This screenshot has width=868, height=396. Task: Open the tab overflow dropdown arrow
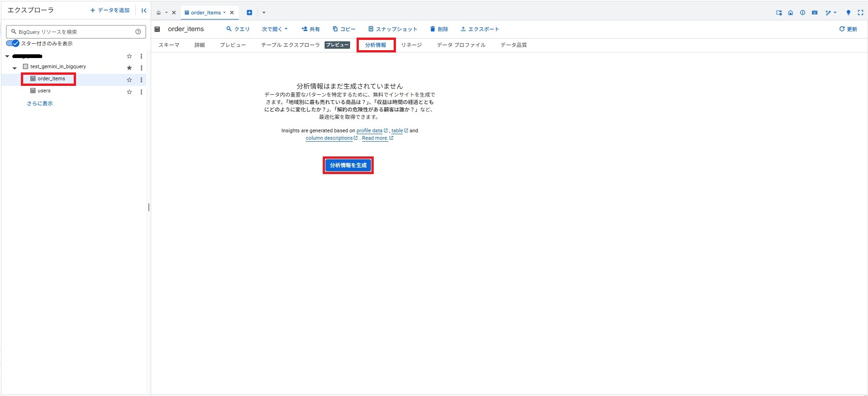264,13
